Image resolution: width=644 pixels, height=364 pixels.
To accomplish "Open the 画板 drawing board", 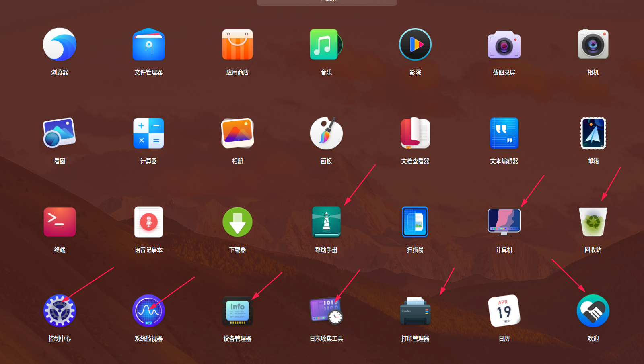I will [x=326, y=133].
